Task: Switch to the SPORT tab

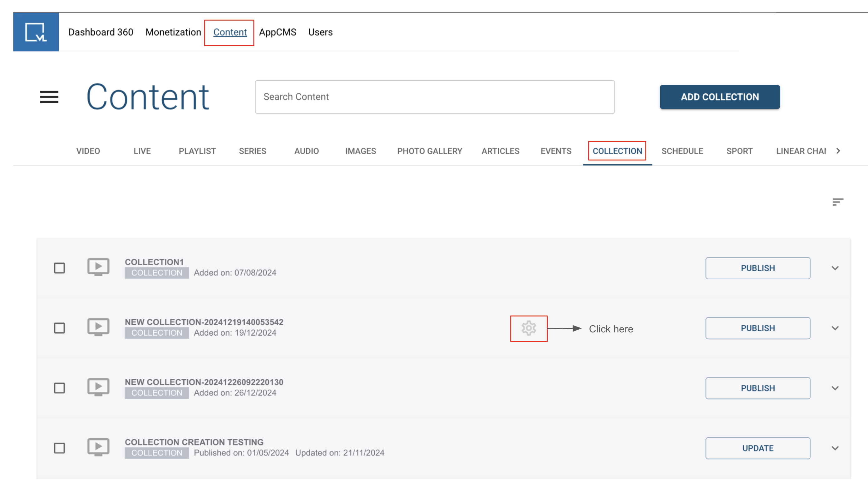Action: (x=739, y=151)
